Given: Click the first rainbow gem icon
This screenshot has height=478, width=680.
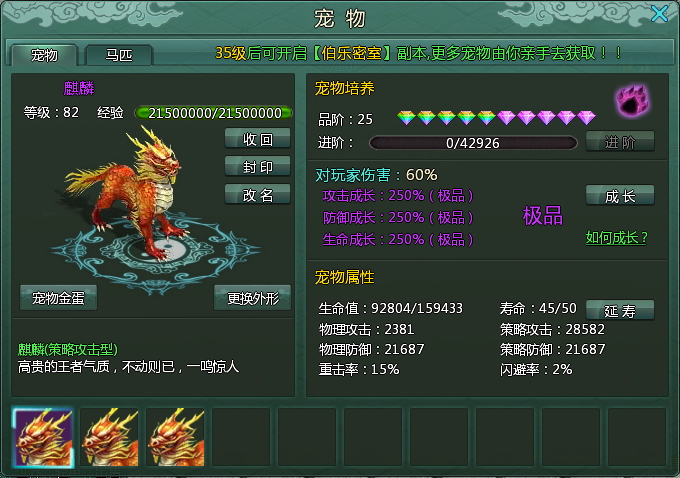Looking at the screenshot, I should coord(406,118).
